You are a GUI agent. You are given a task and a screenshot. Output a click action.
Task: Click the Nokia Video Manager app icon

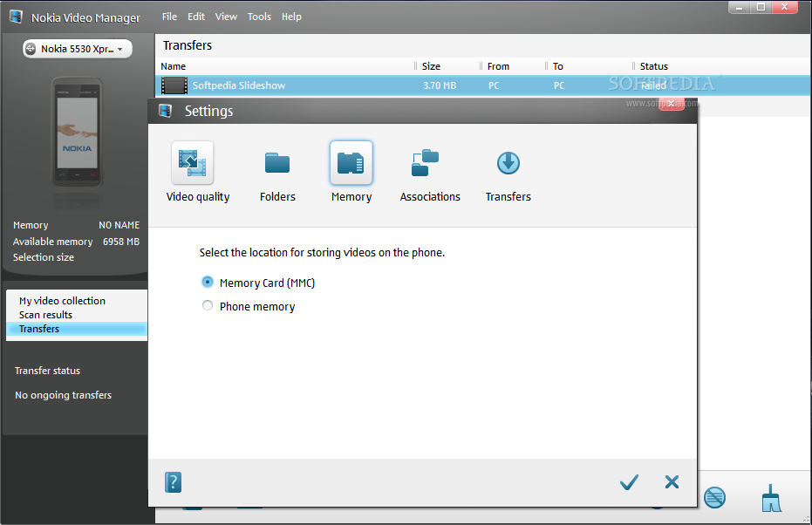point(16,17)
